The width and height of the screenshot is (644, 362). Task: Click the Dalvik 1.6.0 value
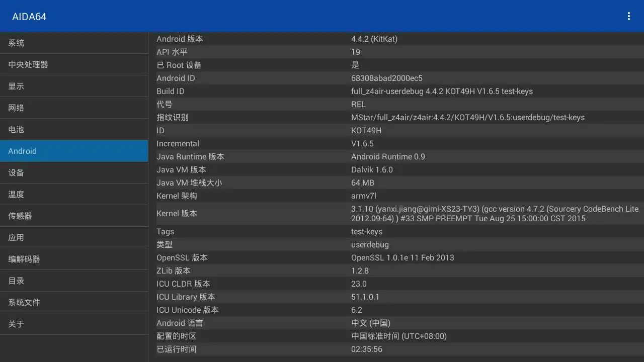[372, 169]
